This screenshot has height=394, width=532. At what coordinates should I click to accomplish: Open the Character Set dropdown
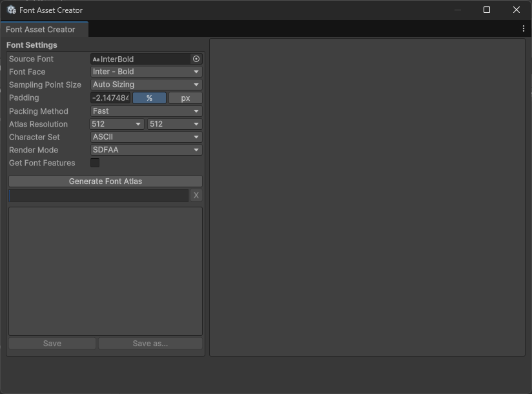click(146, 137)
